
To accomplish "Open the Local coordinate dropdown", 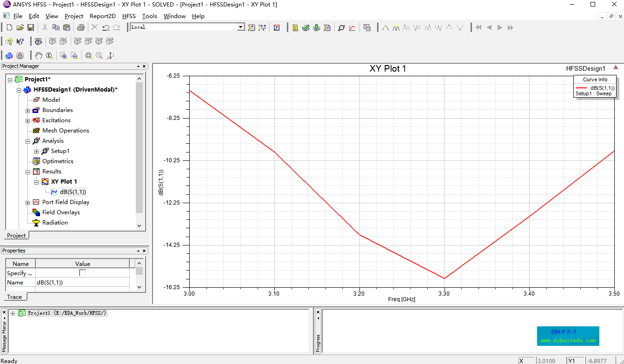I will (240, 27).
